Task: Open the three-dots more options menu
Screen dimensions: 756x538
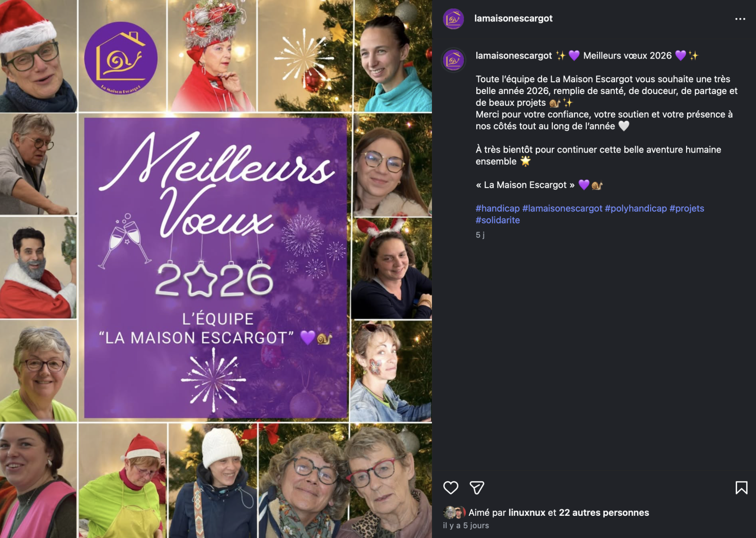Action: [x=740, y=19]
